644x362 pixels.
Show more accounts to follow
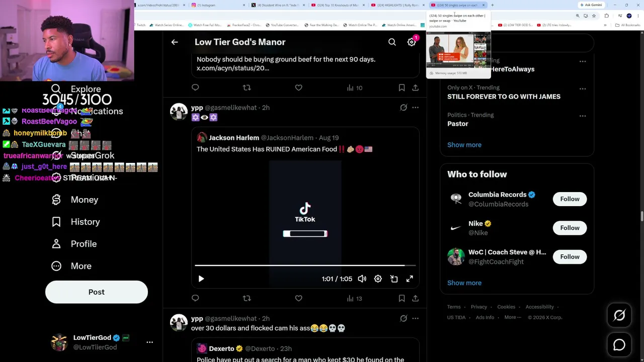pos(464,283)
